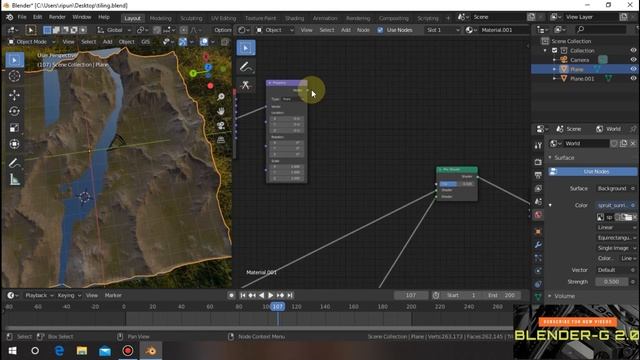Image resolution: width=640 pixels, height=360 pixels.
Task: Open the Equirectangular projection dropdown
Action: click(616, 238)
